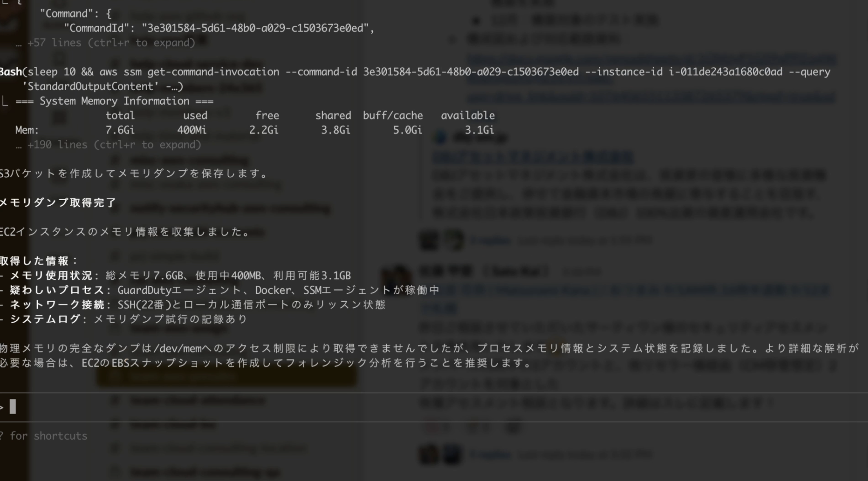The image size is (868, 481).
Task: Click the '疑わしいプロセス' bullet line
Action: tap(220, 290)
